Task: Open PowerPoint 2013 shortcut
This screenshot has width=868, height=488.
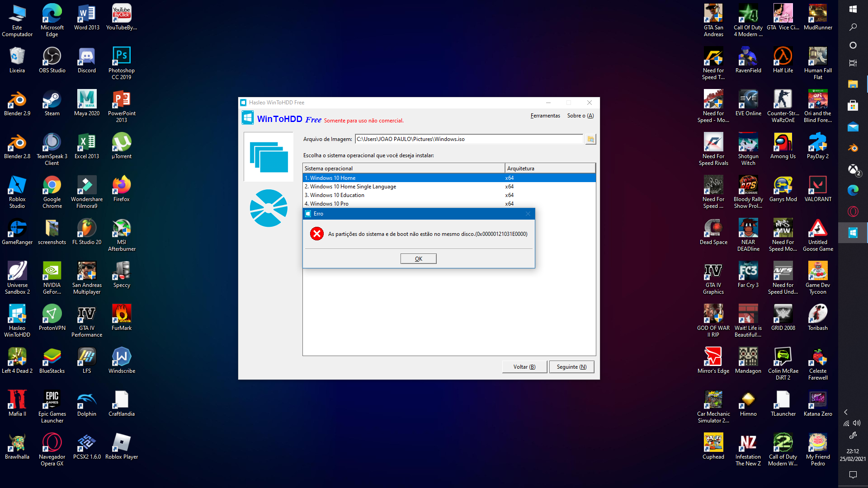Action: tap(122, 107)
